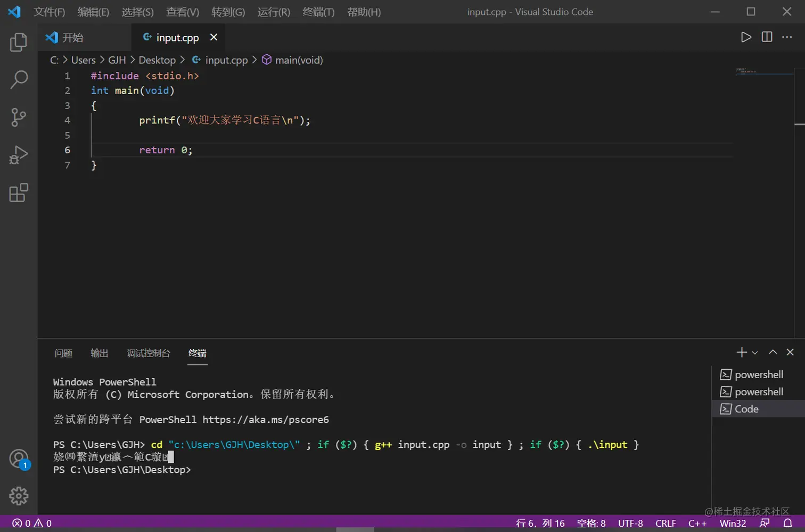The width and height of the screenshot is (805, 532).
Task: Open the 查看(V) menu
Action: (x=183, y=12)
